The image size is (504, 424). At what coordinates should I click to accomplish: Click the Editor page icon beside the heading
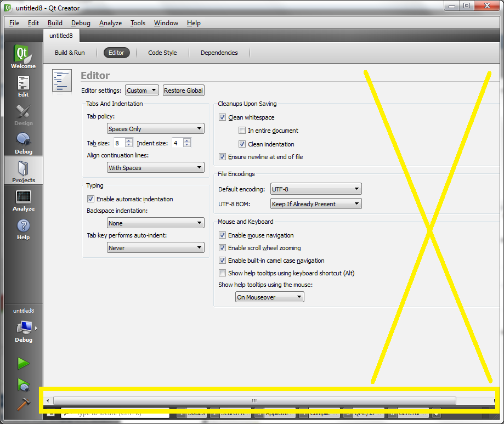62,81
